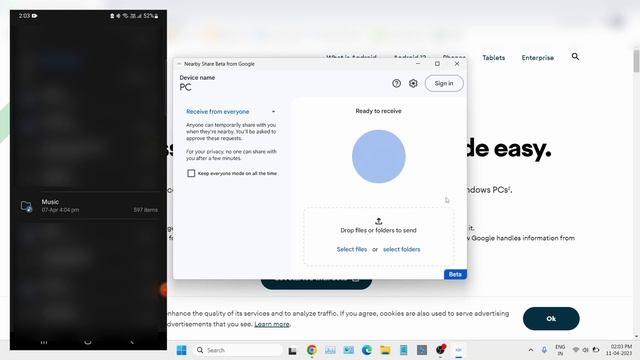Click the Device name PC text

coord(185,87)
